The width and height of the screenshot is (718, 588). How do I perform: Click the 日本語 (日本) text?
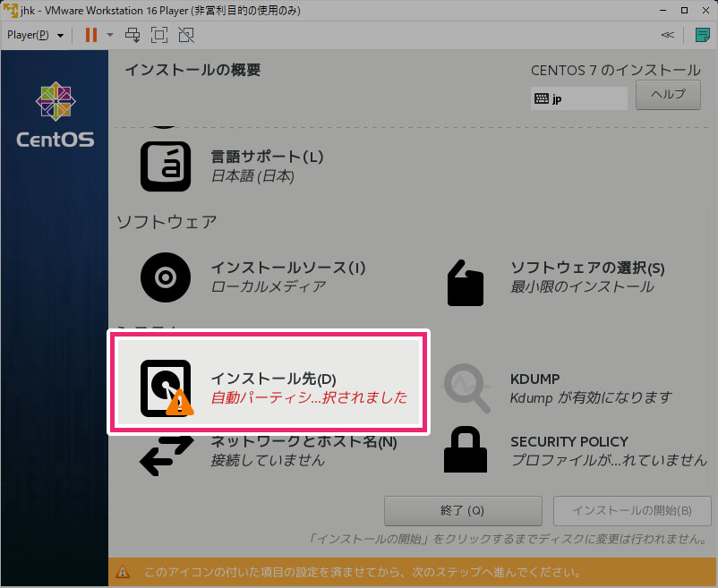click(x=252, y=176)
